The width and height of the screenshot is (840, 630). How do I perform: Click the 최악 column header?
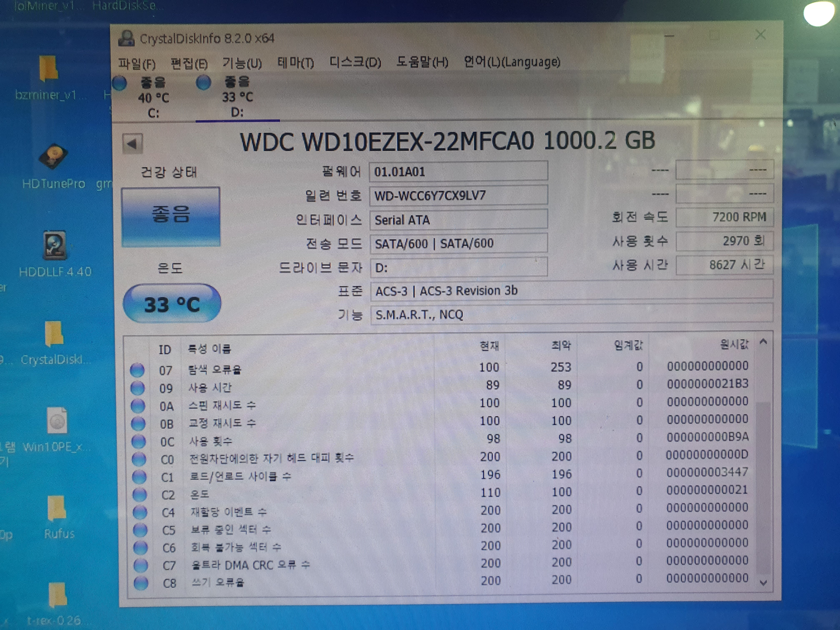[x=561, y=346]
